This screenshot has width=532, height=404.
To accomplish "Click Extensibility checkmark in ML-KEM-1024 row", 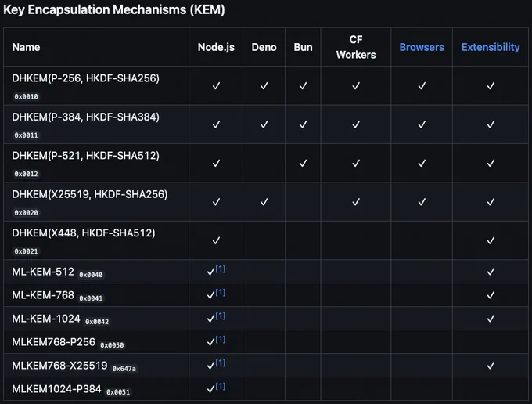I will (491, 319).
